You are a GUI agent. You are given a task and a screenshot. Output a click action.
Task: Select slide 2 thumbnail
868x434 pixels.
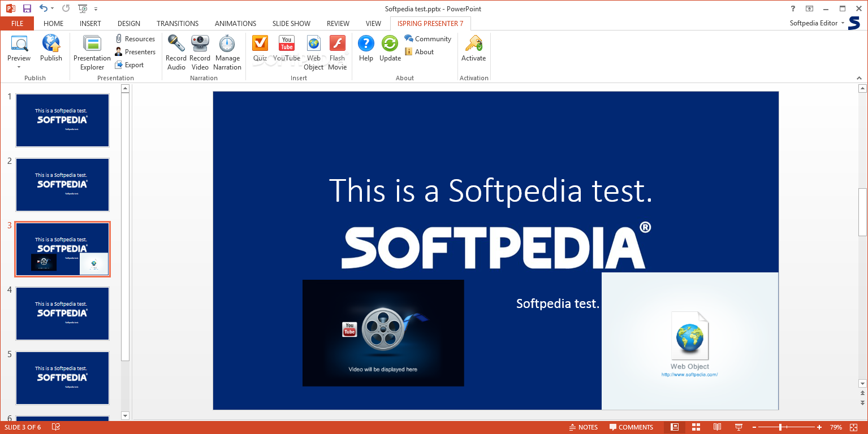pos(62,185)
